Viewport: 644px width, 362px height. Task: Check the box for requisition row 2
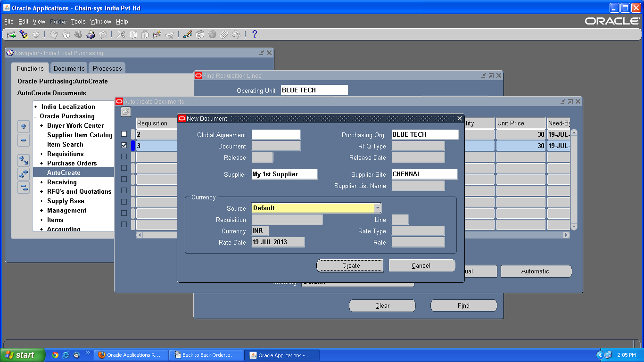124,134
